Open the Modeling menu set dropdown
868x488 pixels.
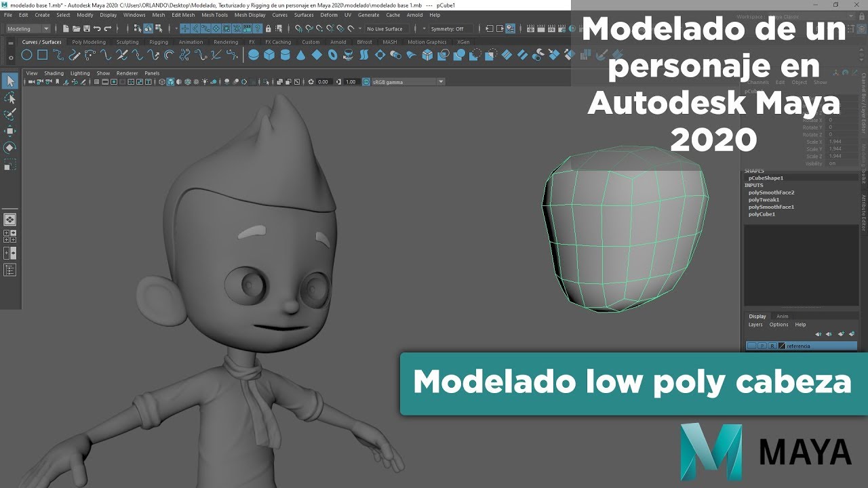coord(28,28)
